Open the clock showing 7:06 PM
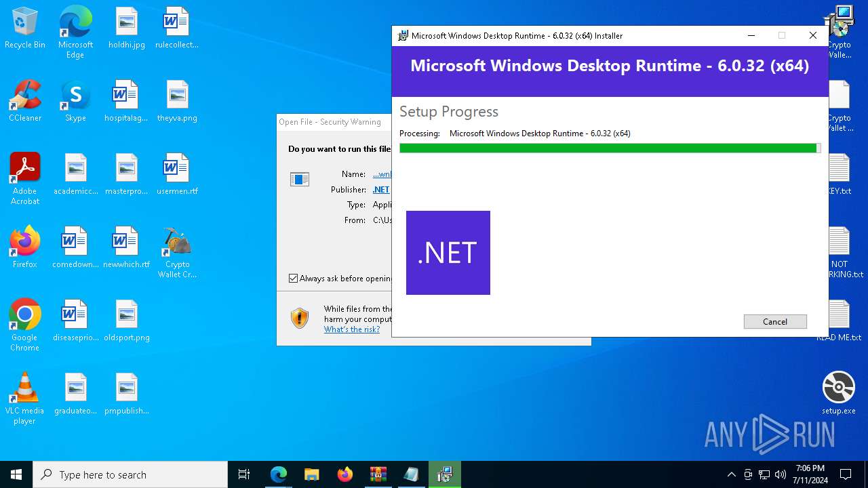 (810, 474)
